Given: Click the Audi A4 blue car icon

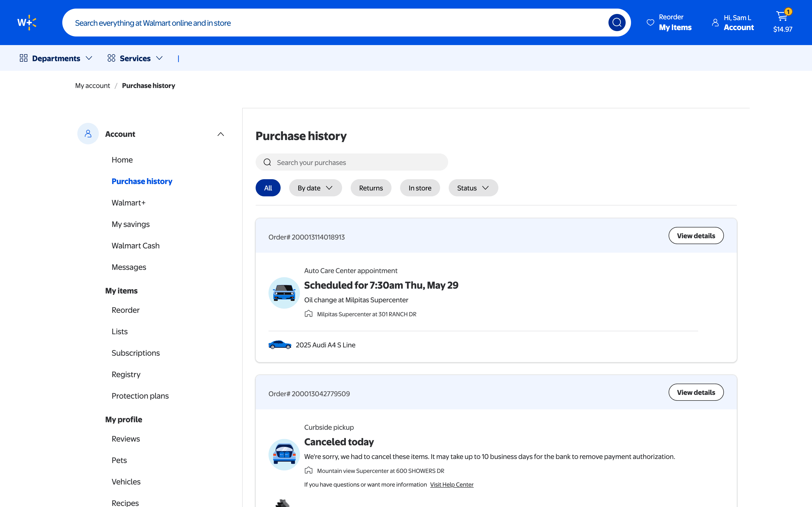Looking at the screenshot, I should [280, 345].
